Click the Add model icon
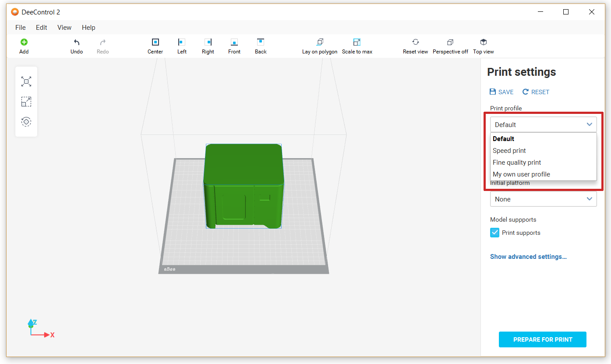Viewport: 611px width, 364px height. click(x=24, y=42)
